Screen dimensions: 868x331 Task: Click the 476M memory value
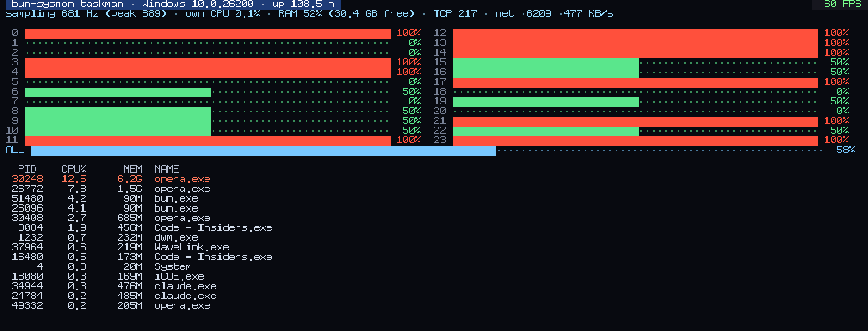[x=130, y=286]
